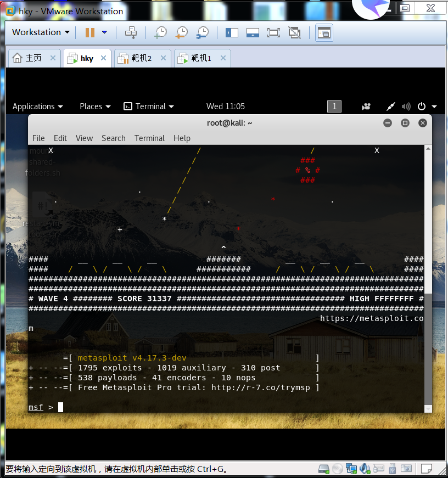Open the terminal Help menu
This screenshot has width=448, height=478.
click(x=182, y=138)
